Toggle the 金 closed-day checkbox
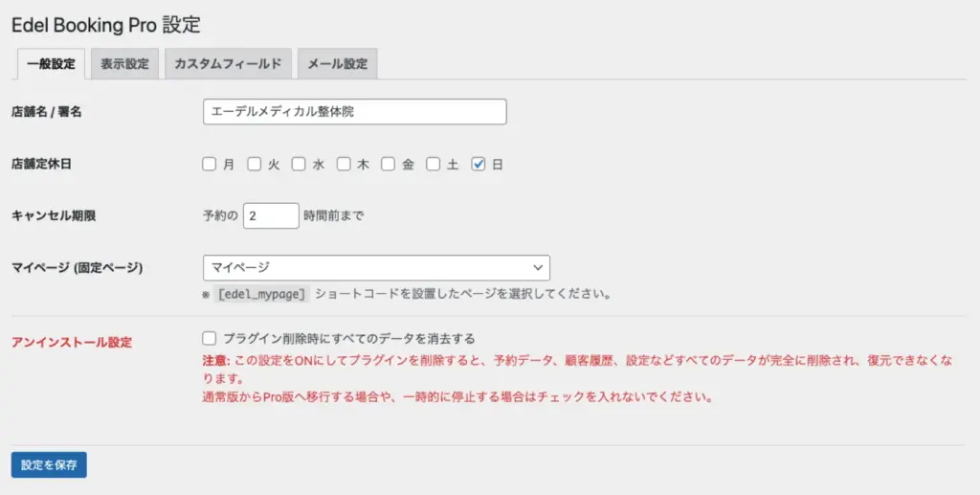This screenshot has height=495, width=980. [389, 164]
